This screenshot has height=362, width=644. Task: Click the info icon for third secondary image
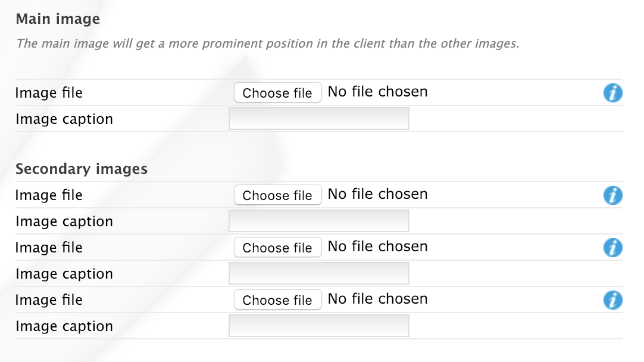[x=612, y=300]
